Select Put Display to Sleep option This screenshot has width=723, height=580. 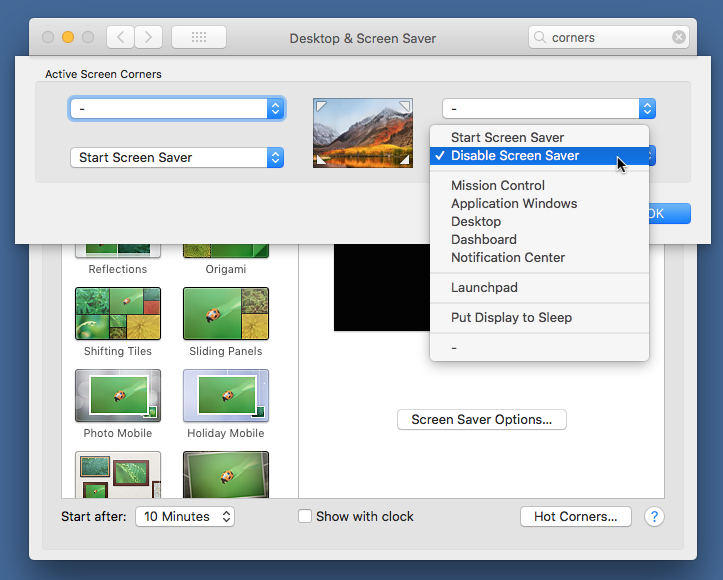[511, 318]
